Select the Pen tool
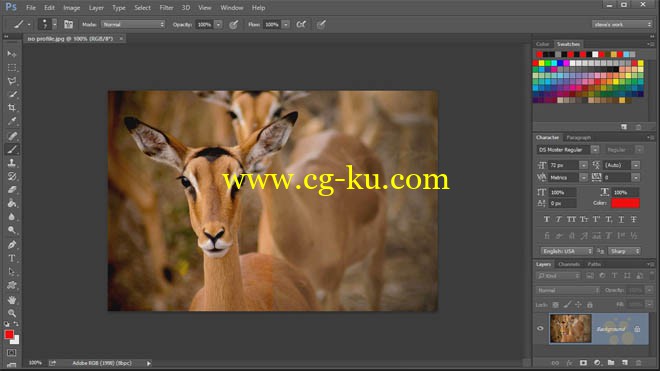The height and width of the screenshot is (371, 660). click(x=11, y=244)
